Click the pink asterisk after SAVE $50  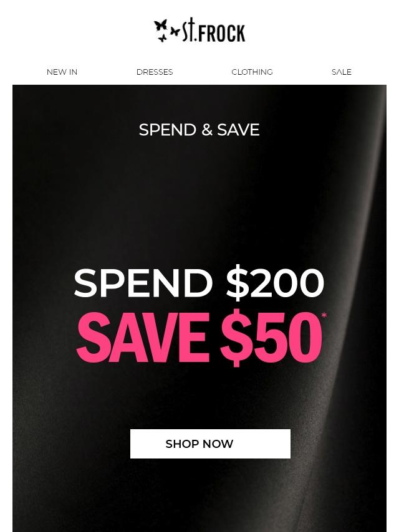pos(324,316)
